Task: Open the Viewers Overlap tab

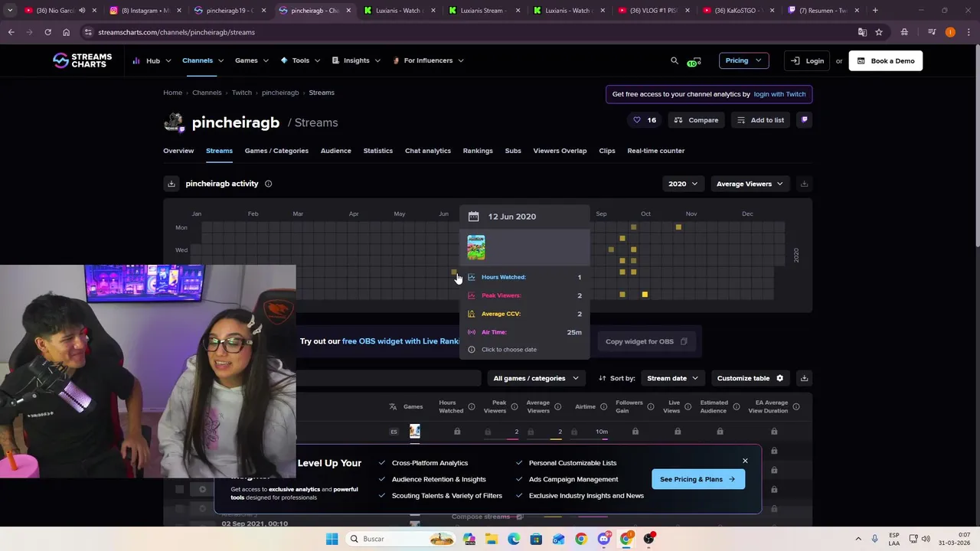Action: (560, 151)
